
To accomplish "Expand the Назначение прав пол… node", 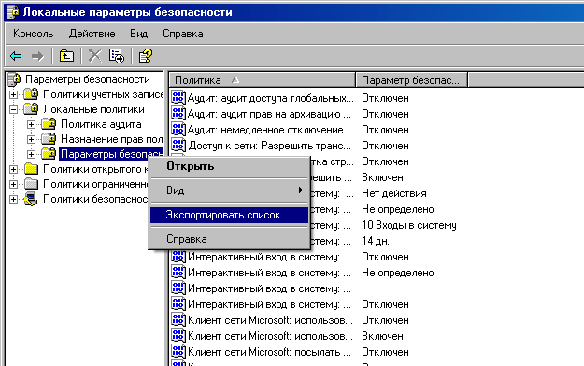I will click(x=31, y=139).
